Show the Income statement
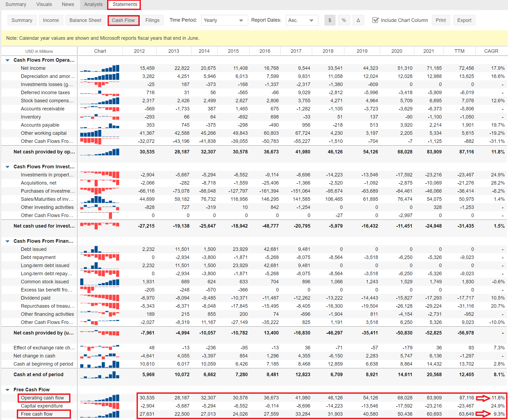The height and width of the screenshot is (420, 508). pos(51,20)
